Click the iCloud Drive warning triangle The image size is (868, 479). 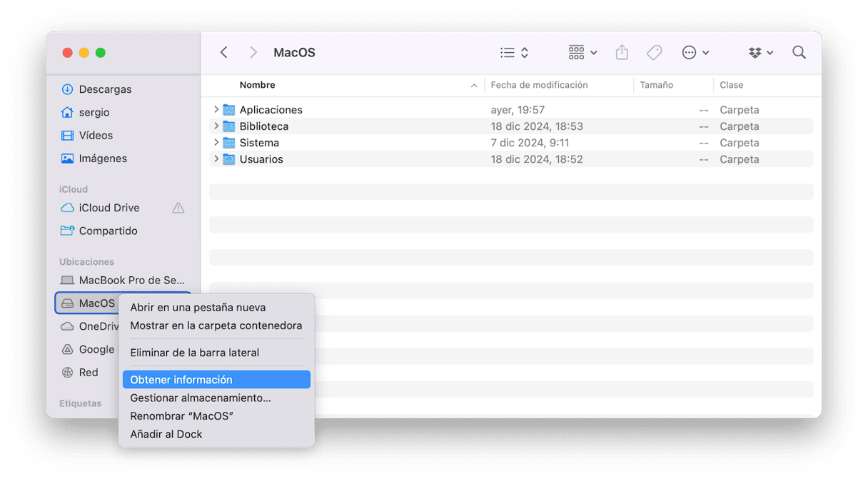pyautogui.click(x=178, y=208)
